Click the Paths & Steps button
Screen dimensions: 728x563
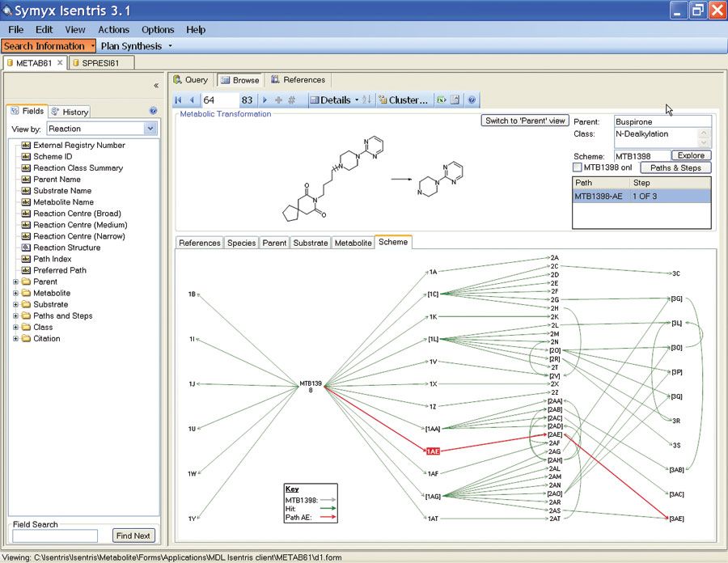(675, 168)
